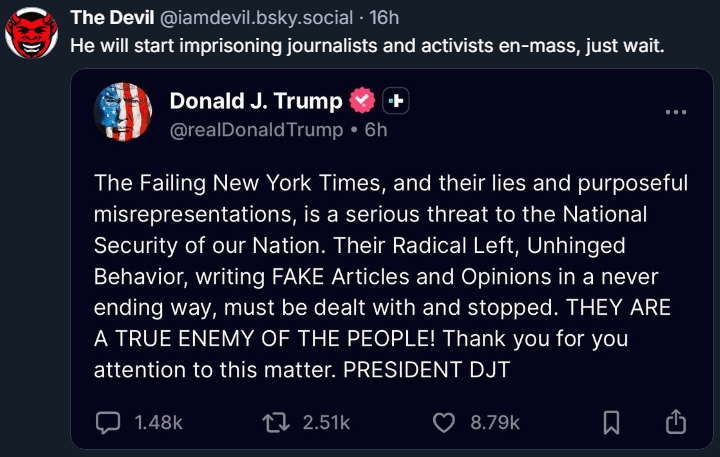Image resolution: width=720 pixels, height=457 pixels.
Task: Click the pink verified checkmark badge
Action: click(362, 101)
